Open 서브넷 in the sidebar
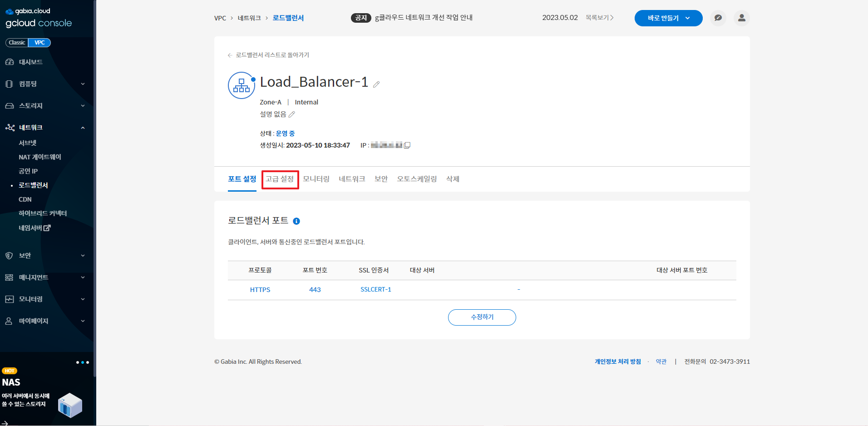Image resolution: width=868 pixels, height=426 pixels. [x=27, y=143]
